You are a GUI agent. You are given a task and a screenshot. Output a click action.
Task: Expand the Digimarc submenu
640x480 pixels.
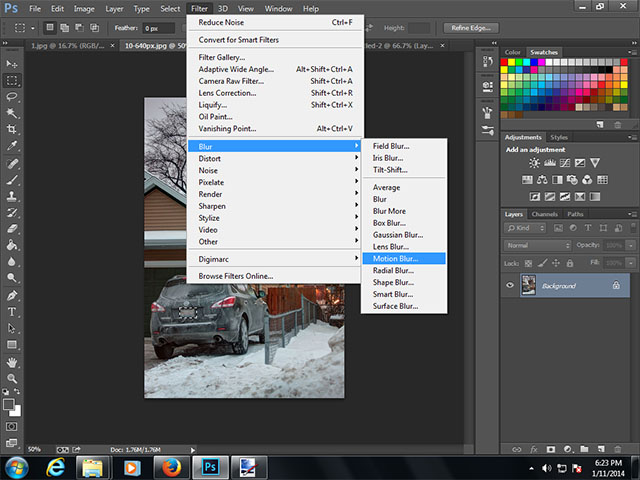pos(274,259)
